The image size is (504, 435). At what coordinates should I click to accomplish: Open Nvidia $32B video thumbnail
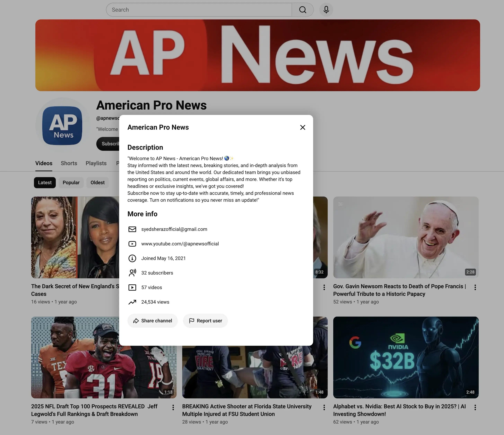click(406, 357)
